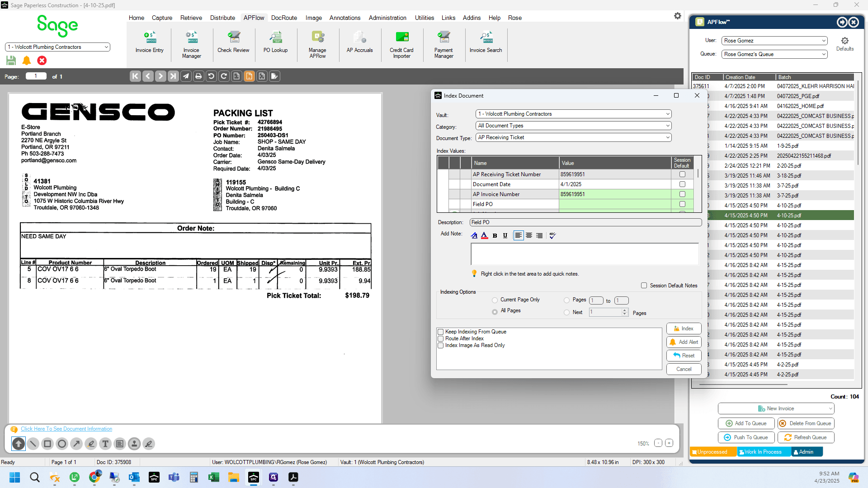Click the red X icon under the vault selector
Screen dimensions: 868x488
tap(42, 60)
